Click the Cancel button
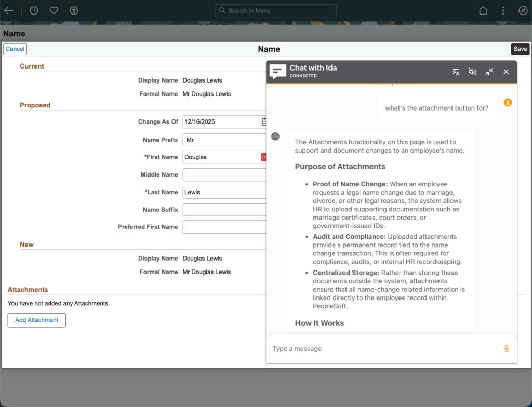The width and height of the screenshot is (532, 407). 15,49
